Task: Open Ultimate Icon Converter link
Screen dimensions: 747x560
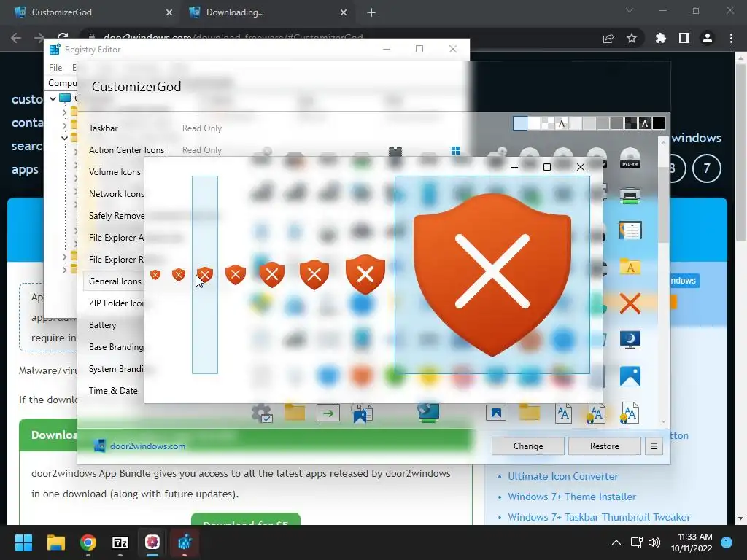Action: [562, 476]
